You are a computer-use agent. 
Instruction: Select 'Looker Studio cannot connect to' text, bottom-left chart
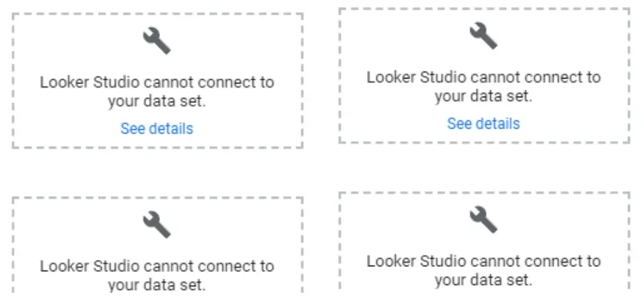coord(156,266)
